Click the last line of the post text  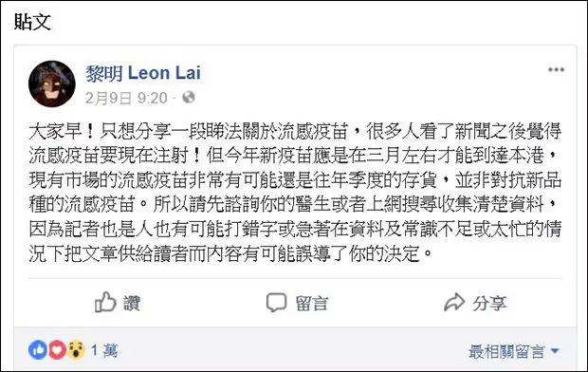tap(230, 254)
